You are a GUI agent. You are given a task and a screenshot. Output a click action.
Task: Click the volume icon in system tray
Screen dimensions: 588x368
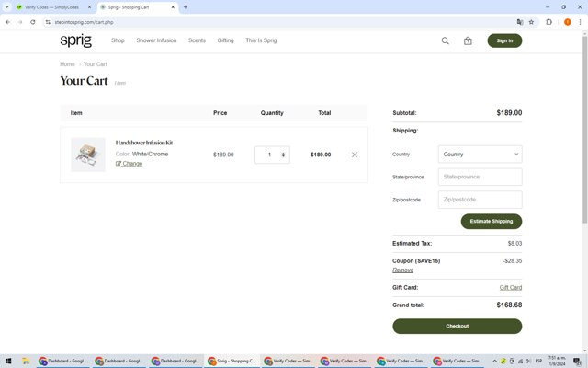point(527,362)
